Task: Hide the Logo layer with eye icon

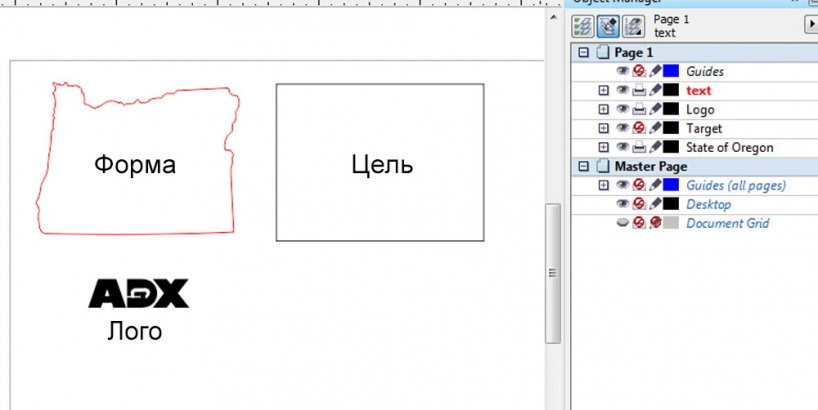Action: pyautogui.click(x=622, y=110)
